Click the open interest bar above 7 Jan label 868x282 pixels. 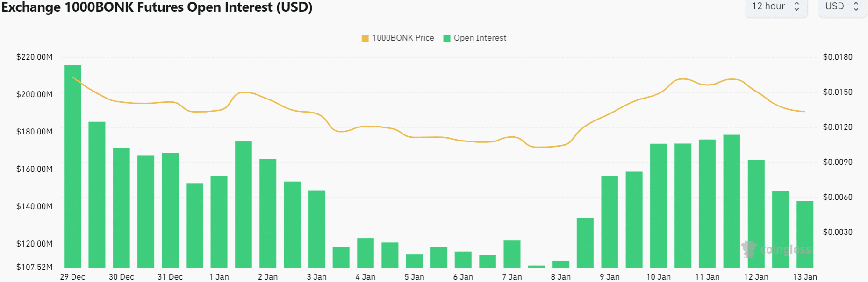pyautogui.click(x=512, y=254)
